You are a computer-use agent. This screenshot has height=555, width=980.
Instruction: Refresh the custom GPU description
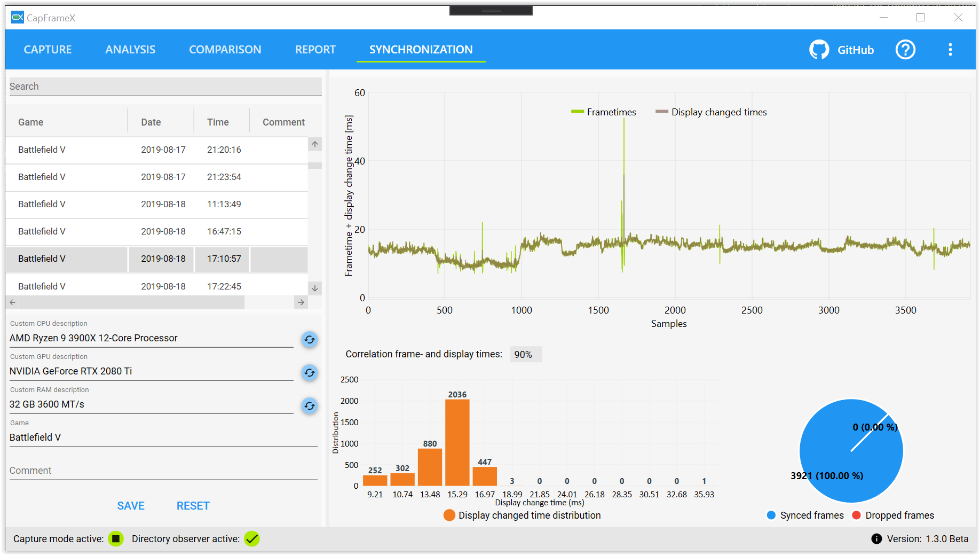(310, 373)
